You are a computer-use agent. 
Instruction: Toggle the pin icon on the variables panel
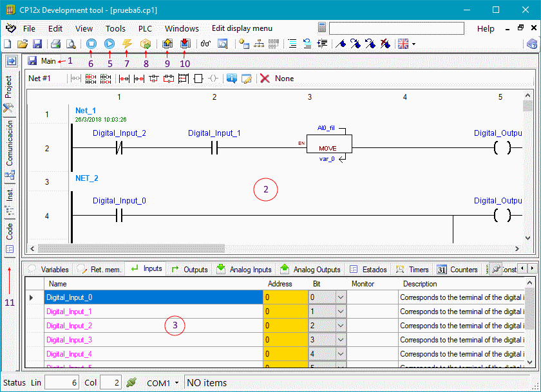pos(496,269)
